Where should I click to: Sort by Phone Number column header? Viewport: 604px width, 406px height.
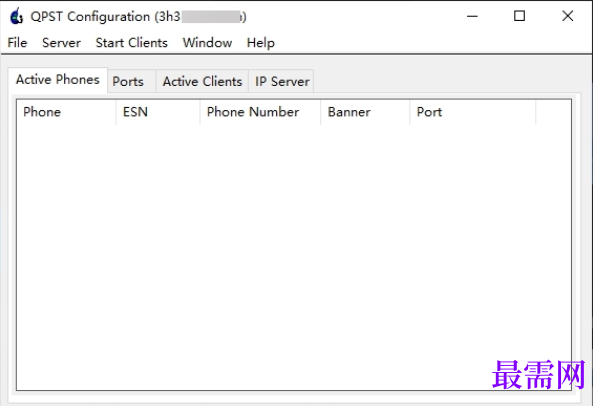pos(260,112)
